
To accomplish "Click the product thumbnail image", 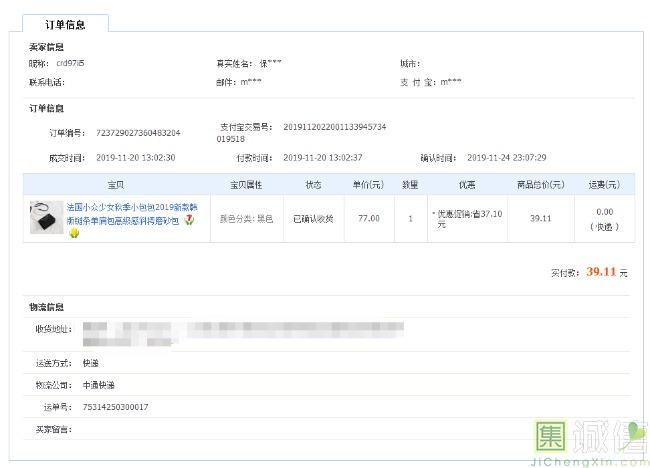I will tap(46, 213).
